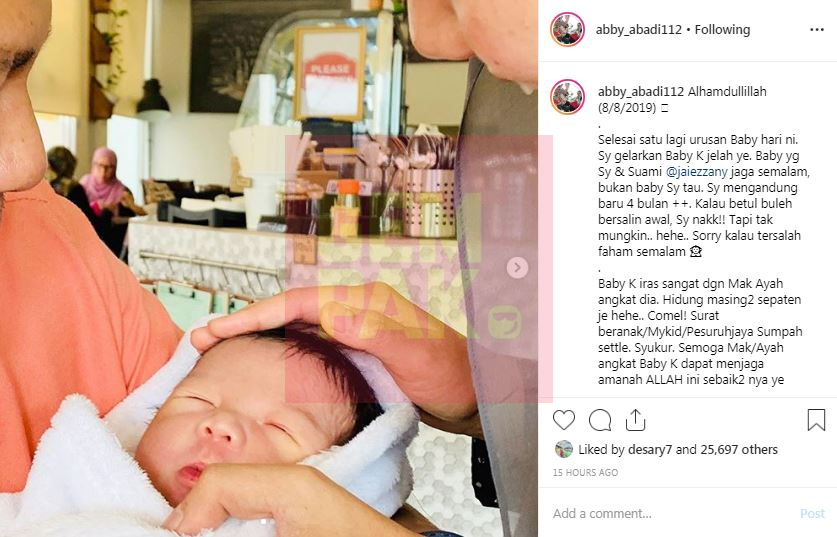Click the caption text starting Alhamdullillah
The height and width of the screenshot is (537, 837).
727,92
